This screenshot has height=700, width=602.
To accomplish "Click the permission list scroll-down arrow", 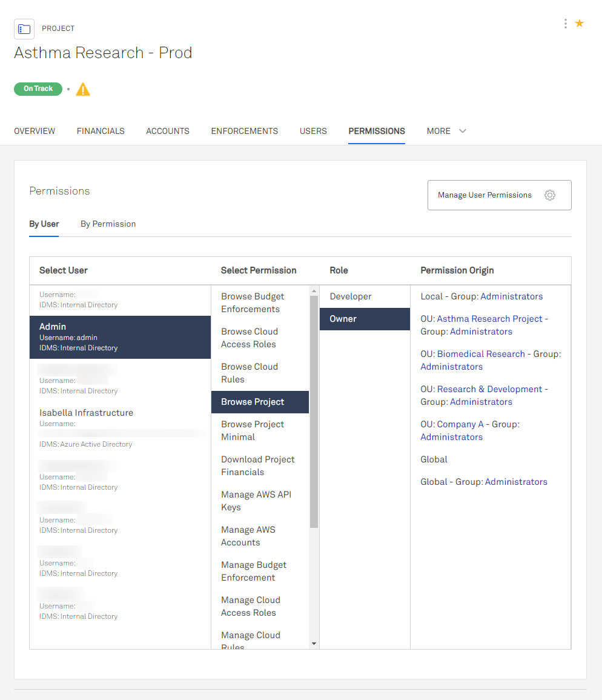I will (x=314, y=644).
